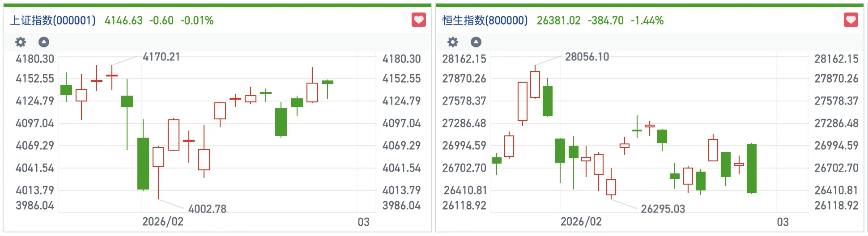Click the 恒生指数 percent change -1.44%

(x=647, y=21)
